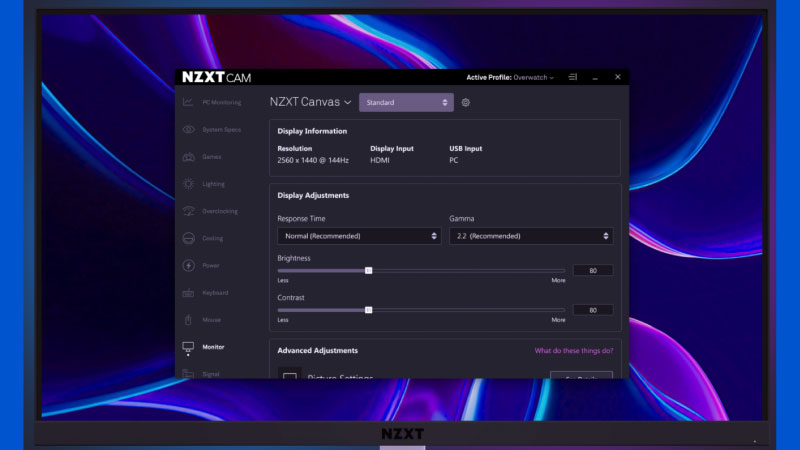
Task: Open the Games section controller icon
Action: pos(188,157)
